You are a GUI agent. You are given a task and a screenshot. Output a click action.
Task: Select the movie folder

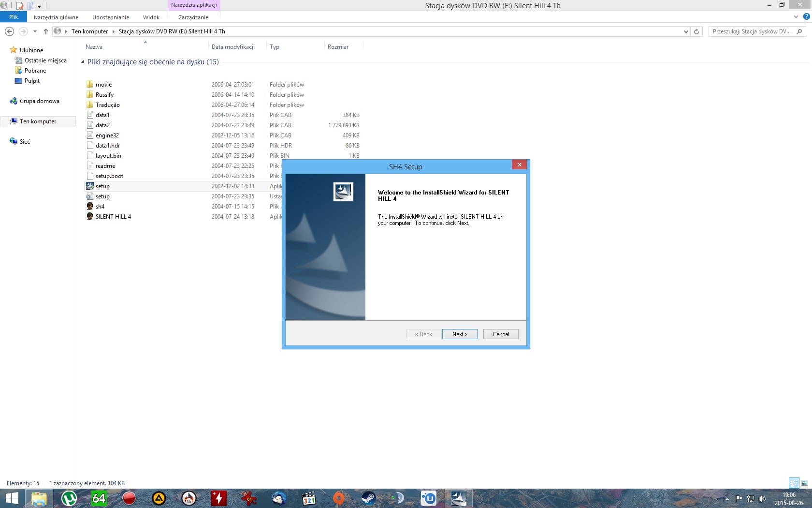[103, 85]
